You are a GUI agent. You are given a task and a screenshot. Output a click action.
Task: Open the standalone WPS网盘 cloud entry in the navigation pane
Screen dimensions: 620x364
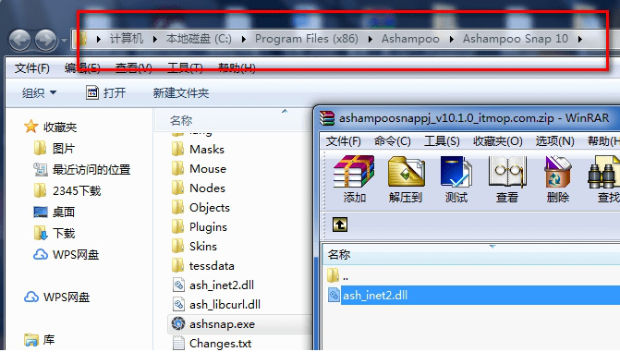[x=57, y=297]
